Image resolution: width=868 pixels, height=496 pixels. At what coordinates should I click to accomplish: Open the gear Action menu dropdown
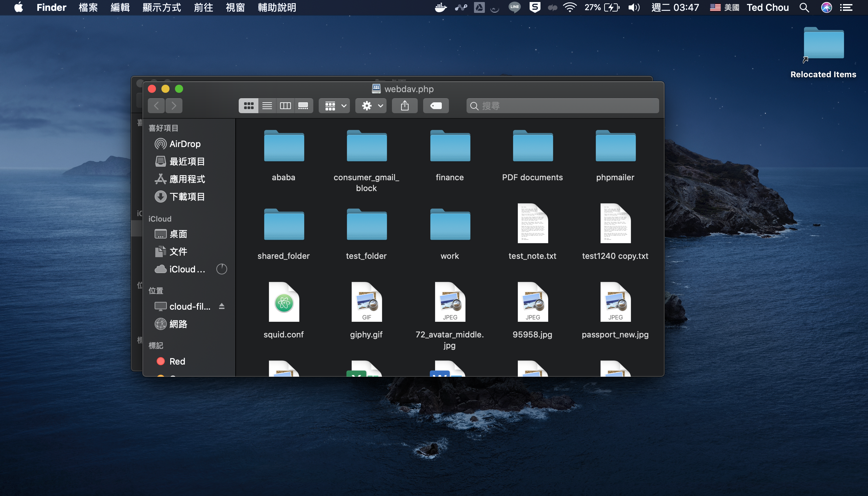[x=371, y=106]
